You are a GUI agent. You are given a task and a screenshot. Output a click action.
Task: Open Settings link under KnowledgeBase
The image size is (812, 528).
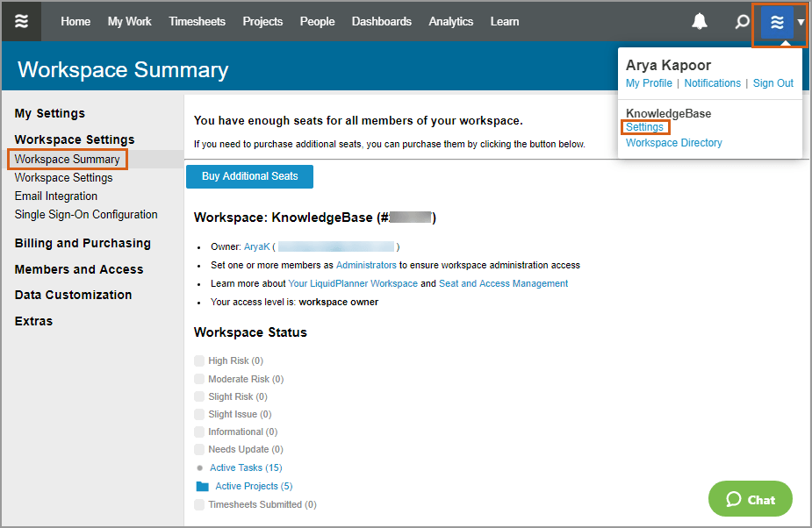click(644, 127)
